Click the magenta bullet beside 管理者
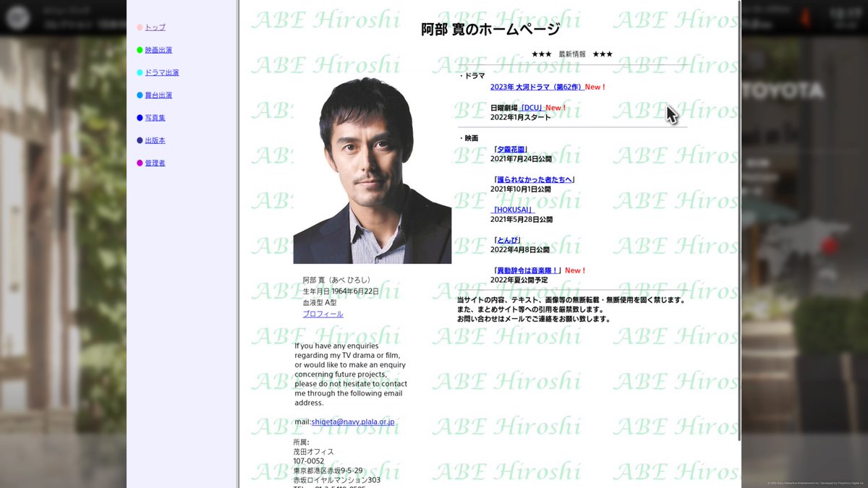The height and width of the screenshot is (488, 868). (140, 163)
